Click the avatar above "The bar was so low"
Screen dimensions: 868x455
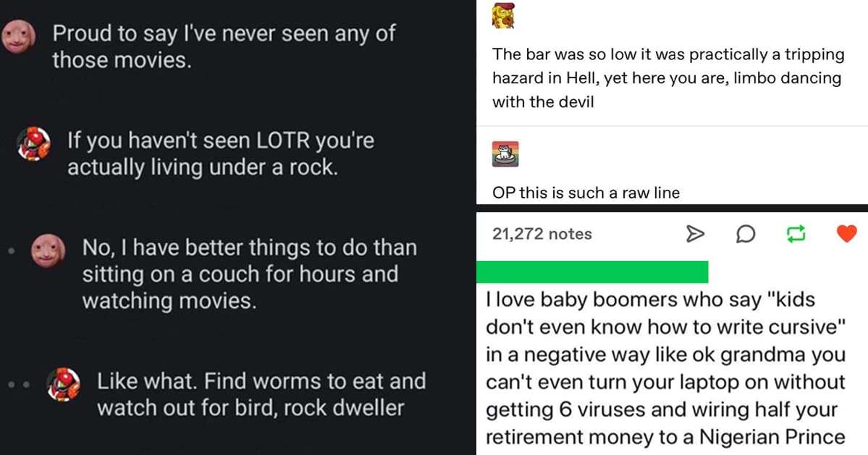click(x=504, y=16)
